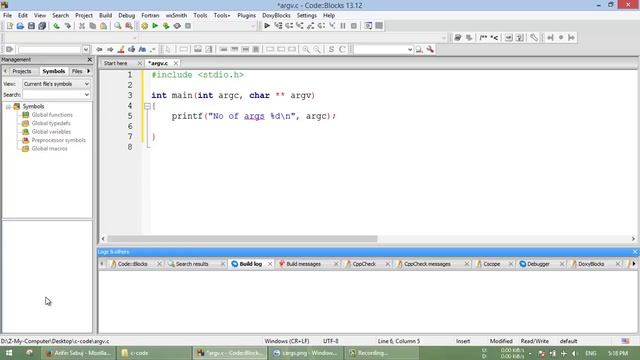Click the Windows Start button

click(9, 353)
